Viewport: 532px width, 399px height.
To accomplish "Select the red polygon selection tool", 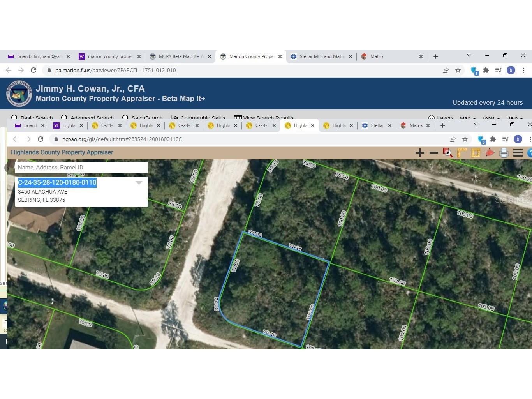I will (x=490, y=153).
